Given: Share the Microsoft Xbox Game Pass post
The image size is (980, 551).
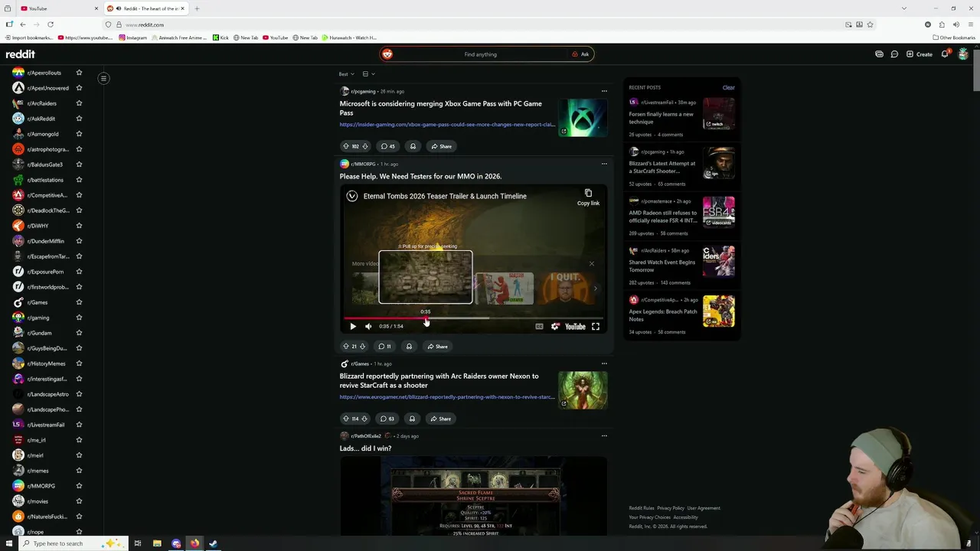Looking at the screenshot, I should tap(441, 146).
